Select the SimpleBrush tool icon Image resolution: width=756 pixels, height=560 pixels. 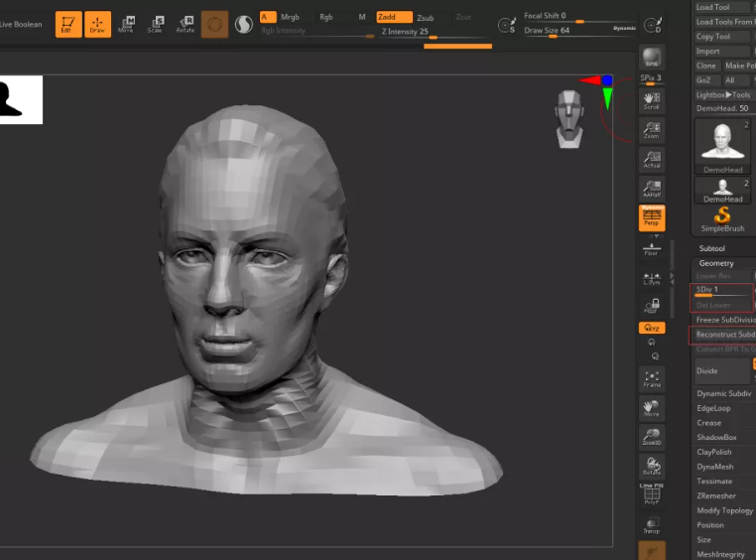point(721,219)
